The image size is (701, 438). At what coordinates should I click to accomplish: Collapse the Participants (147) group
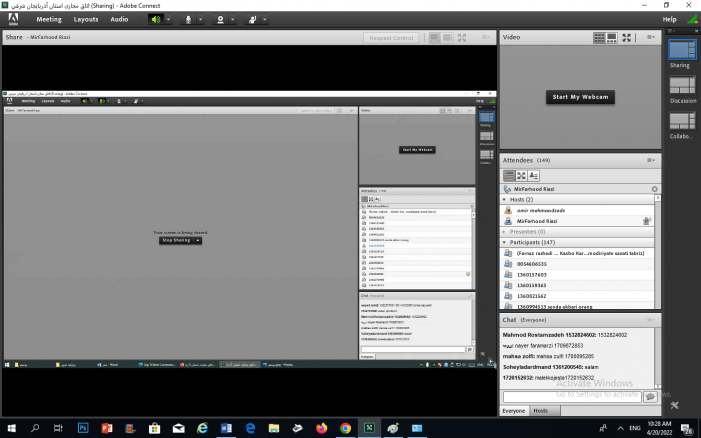[504, 242]
